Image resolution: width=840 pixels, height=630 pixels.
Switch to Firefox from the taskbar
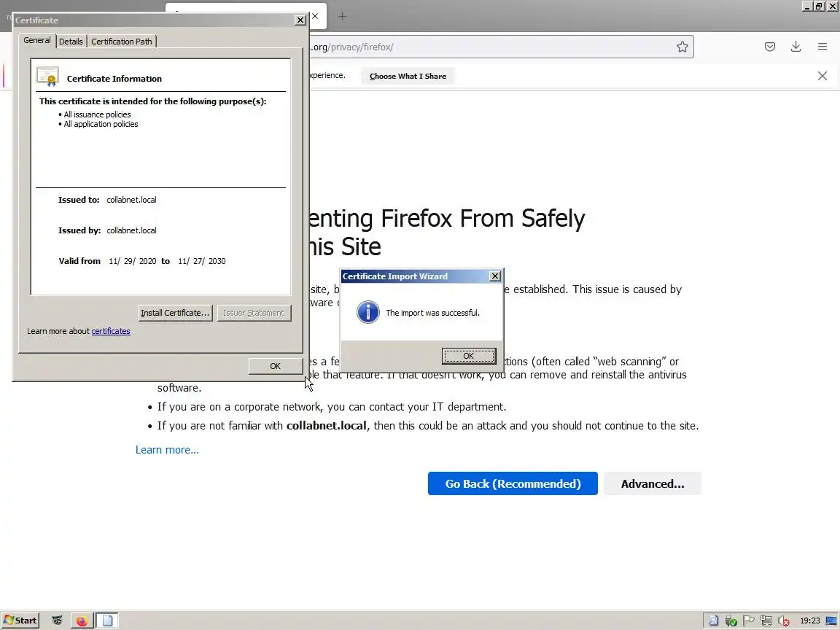click(82, 621)
